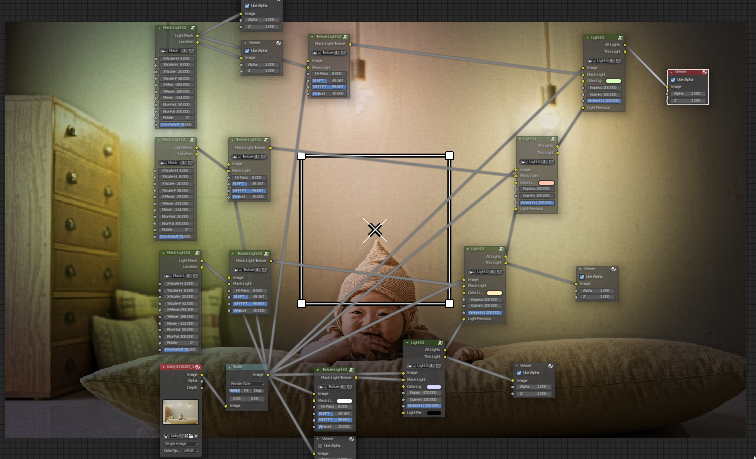The height and width of the screenshot is (459, 756).
Task: Click Exposure 370.000 field in Light C1 node
Action: point(423,393)
